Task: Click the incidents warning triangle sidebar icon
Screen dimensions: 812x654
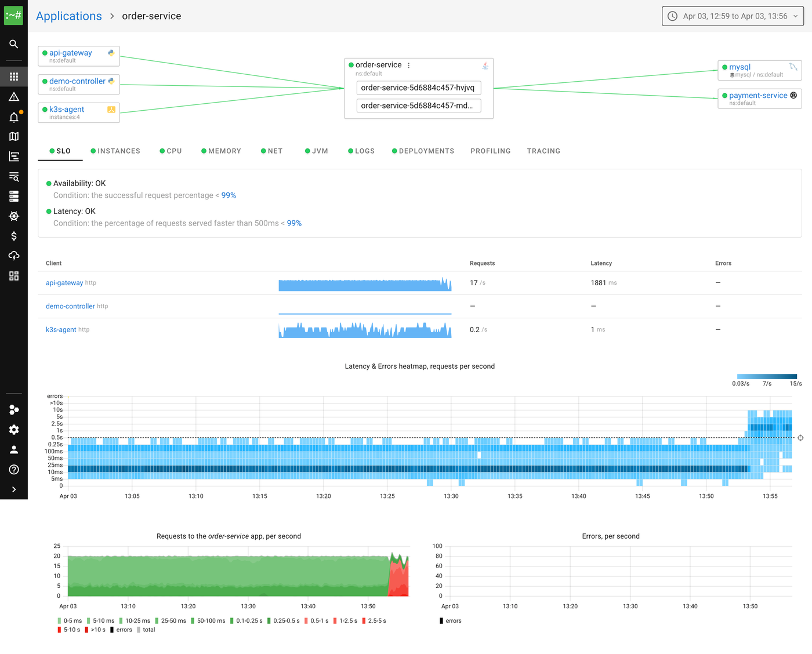Action: pos(14,97)
